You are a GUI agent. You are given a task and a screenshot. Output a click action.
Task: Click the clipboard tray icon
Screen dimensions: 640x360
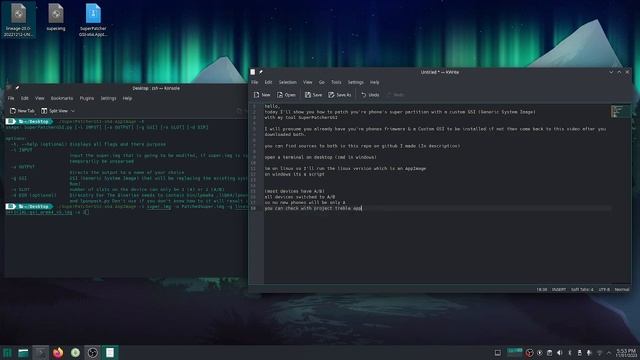pos(549,353)
